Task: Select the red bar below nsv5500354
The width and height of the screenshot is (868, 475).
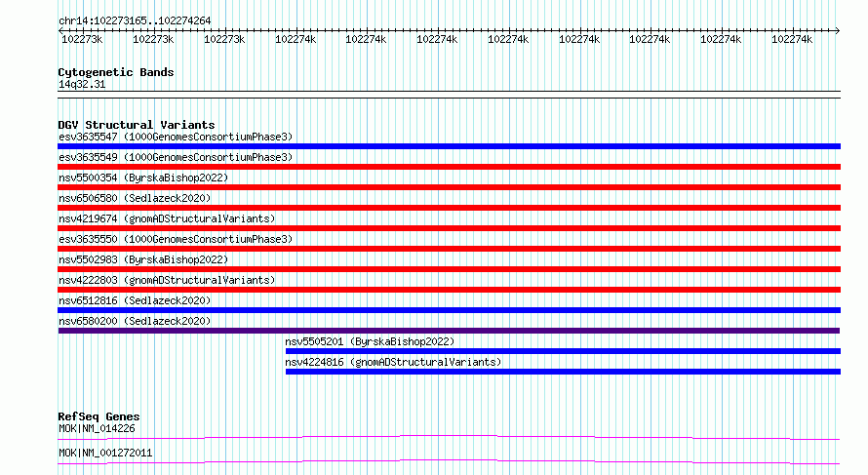Action: (449, 187)
